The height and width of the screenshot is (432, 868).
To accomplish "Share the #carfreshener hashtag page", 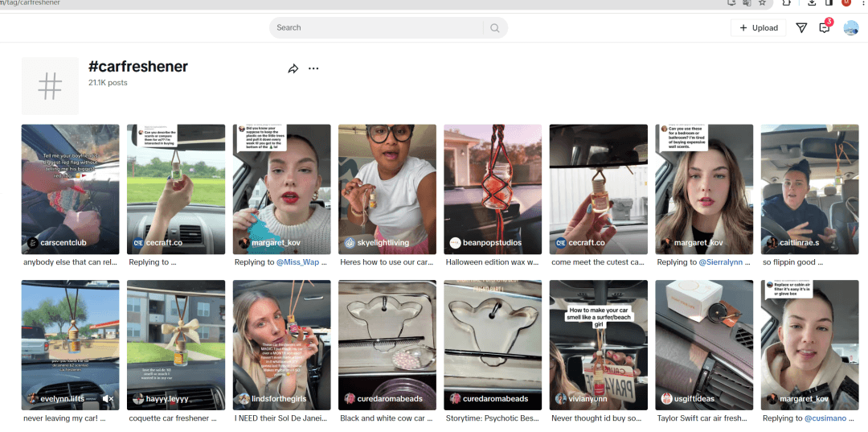I will pos(293,69).
